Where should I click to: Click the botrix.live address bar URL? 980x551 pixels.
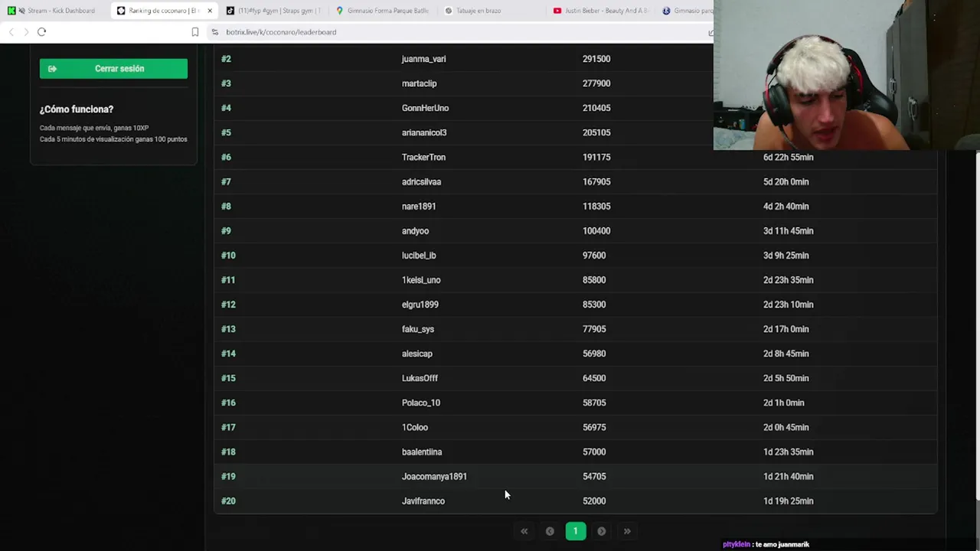(x=281, y=32)
